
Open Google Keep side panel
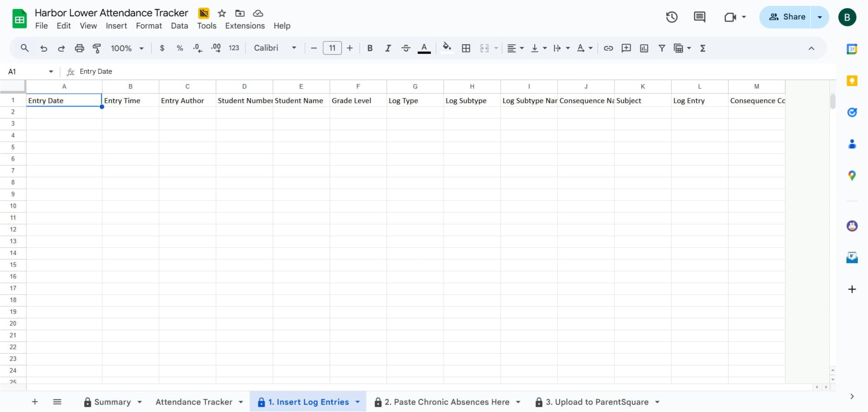point(852,81)
